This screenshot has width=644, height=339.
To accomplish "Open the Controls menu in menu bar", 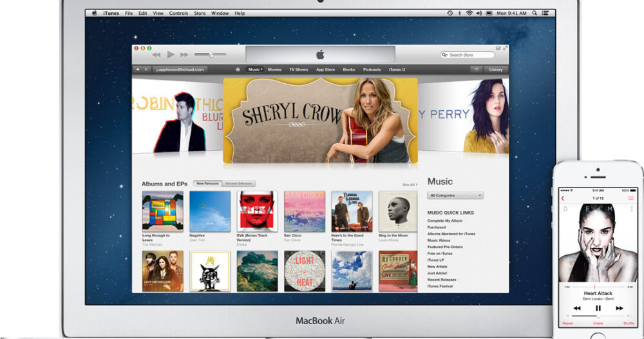I will point(178,13).
